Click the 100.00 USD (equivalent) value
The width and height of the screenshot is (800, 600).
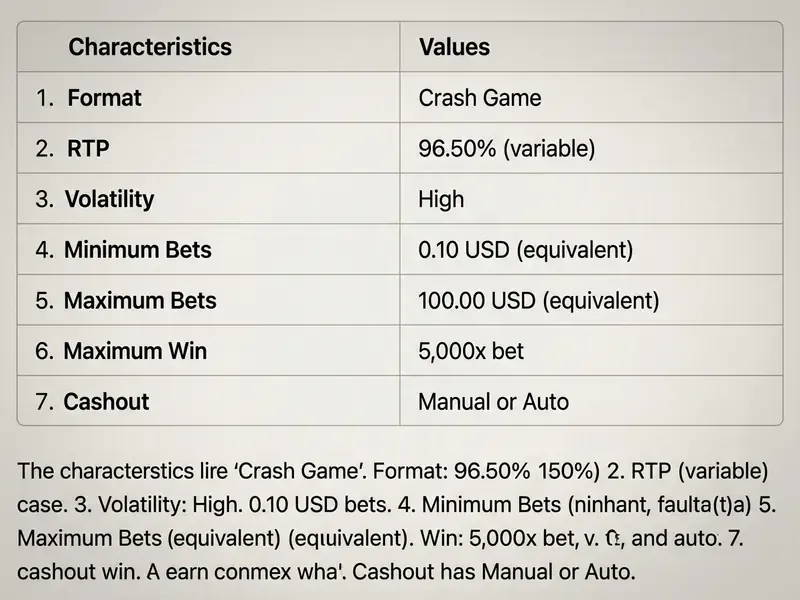[539, 301]
